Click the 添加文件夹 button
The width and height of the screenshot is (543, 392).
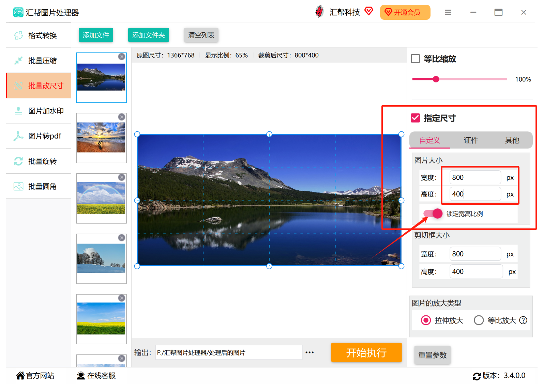click(148, 35)
